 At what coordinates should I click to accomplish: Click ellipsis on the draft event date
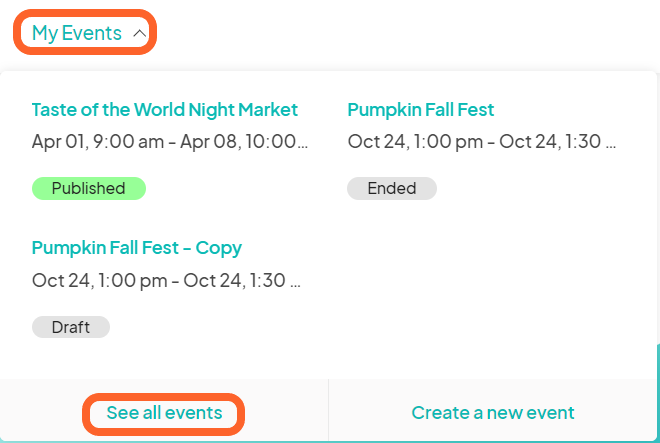coord(295,285)
